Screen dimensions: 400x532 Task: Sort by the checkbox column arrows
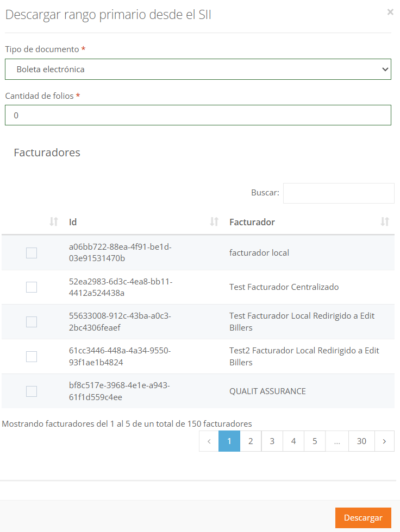(x=53, y=222)
